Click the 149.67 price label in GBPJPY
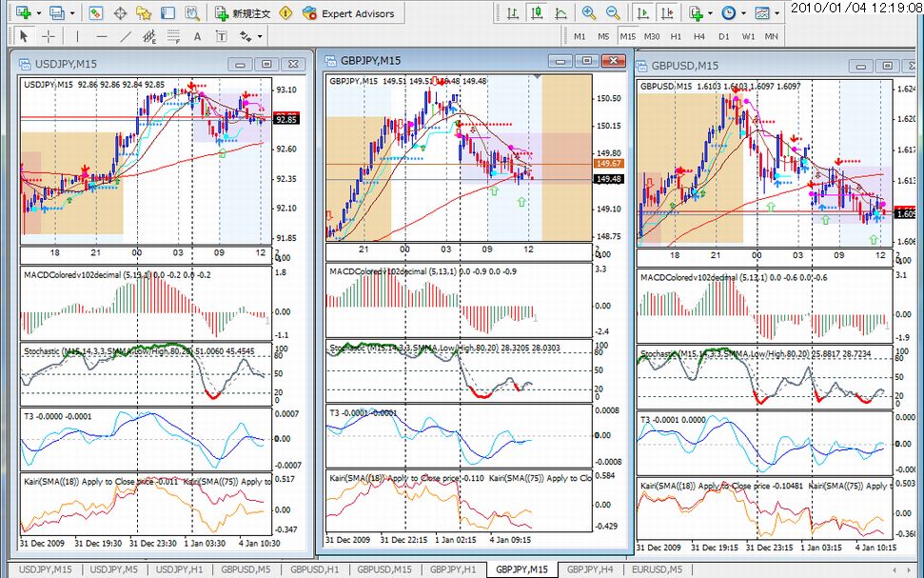The image size is (924, 578). click(608, 164)
